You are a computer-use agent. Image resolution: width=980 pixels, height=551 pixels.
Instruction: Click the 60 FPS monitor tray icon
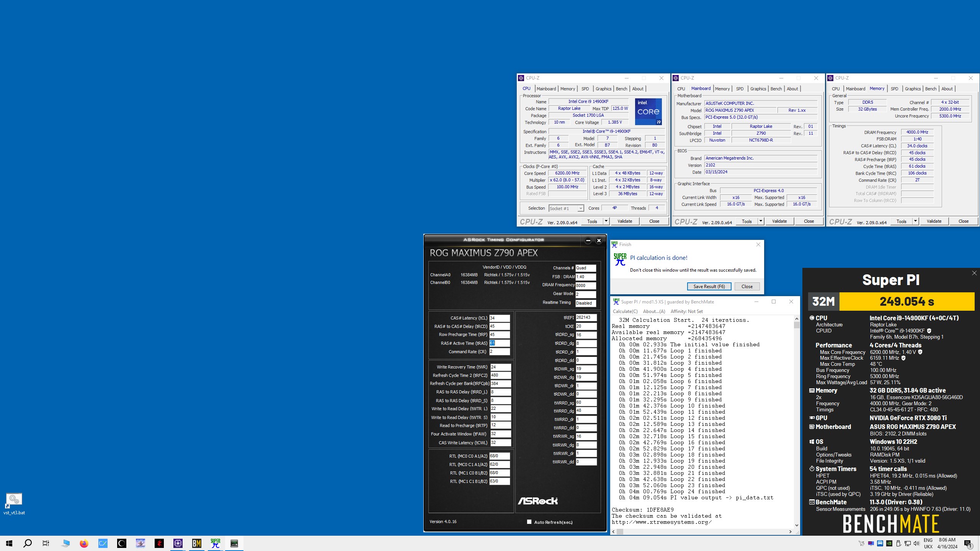click(x=871, y=543)
